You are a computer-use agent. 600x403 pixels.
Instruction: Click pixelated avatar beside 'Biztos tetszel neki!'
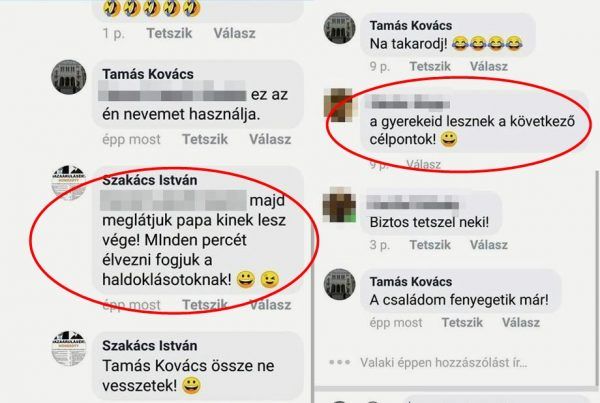pyautogui.click(x=339, y=205)
